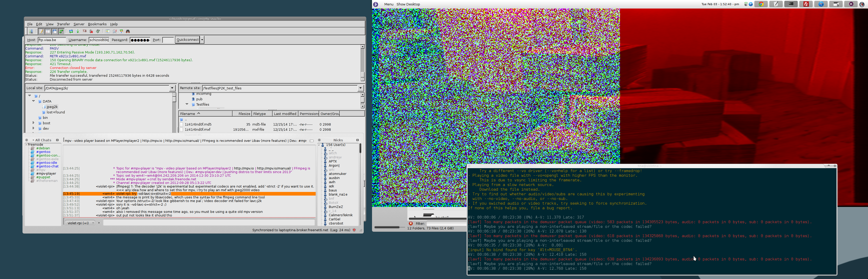
Task: Open the Quickconnect history dropdown arrow
Action: 202,40
